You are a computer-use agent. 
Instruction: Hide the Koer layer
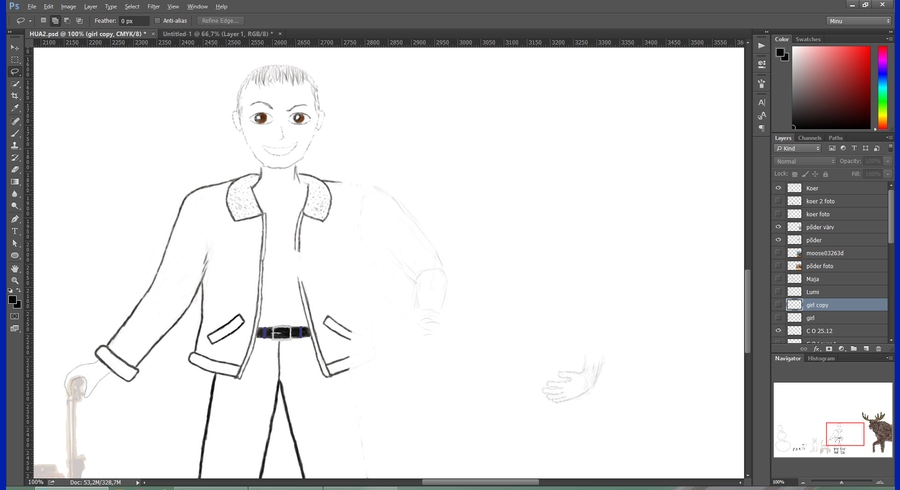(x=778, y=188)
